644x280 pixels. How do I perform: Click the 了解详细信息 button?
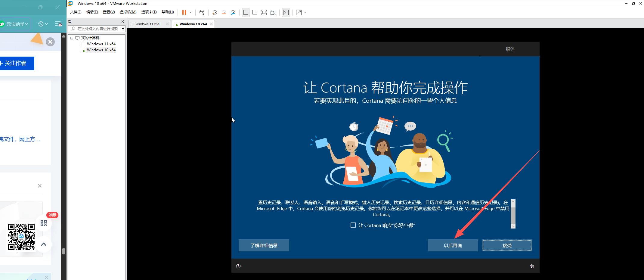264,245
